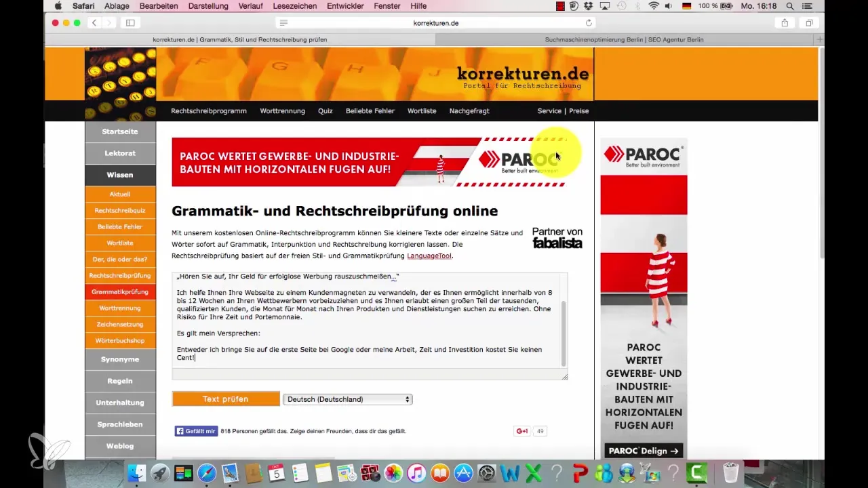Open Spotlight search in menu bar
The width and height of the screenshot is (868, 488).
point(790,6)
